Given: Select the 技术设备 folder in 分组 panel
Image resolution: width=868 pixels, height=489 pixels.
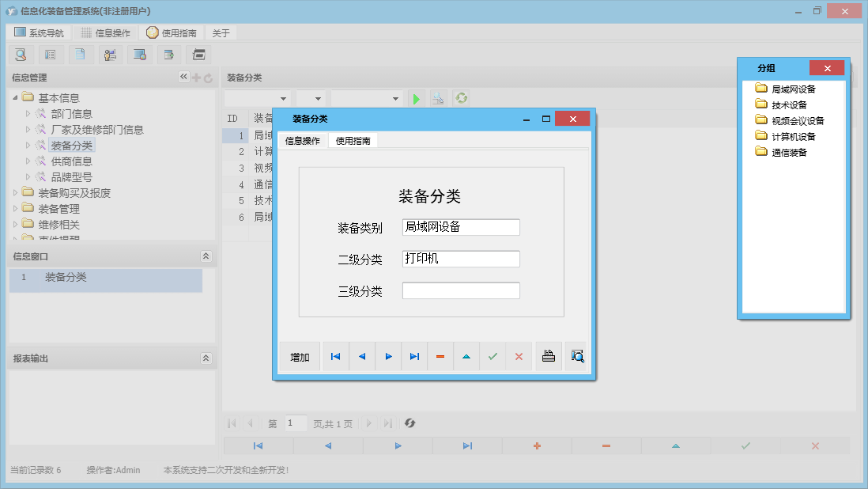Looking at the screenshot, I should pos(791,104).
